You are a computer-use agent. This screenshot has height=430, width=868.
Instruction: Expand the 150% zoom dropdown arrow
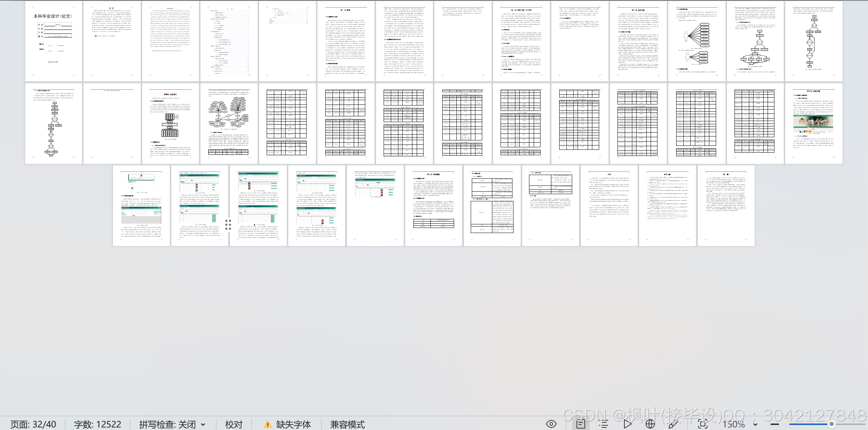click(x=755, y=425)
